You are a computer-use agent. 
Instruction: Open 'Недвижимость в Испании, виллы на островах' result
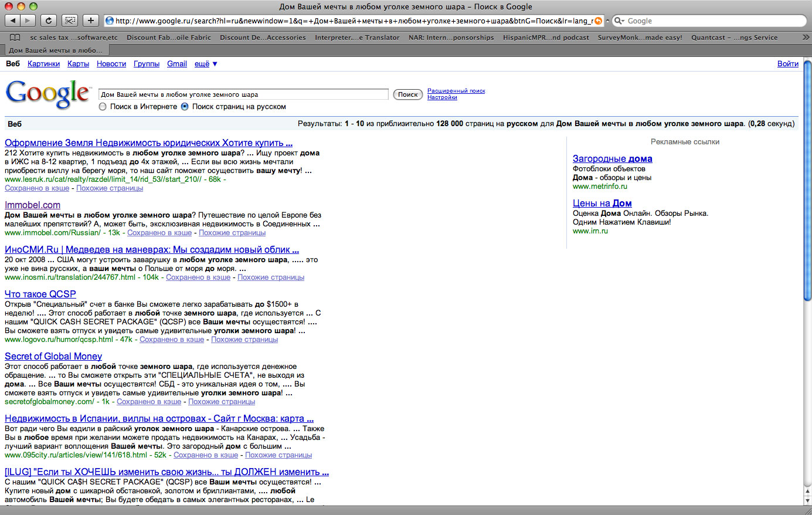159,418
